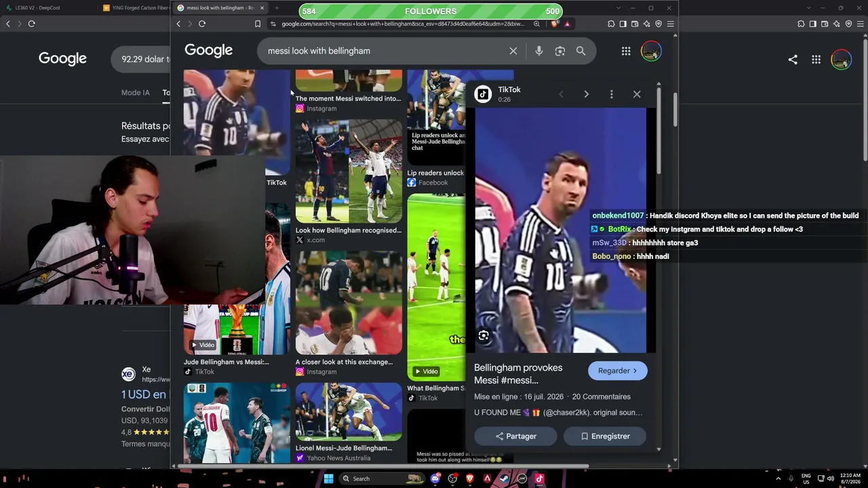Open Google Lens image search icon

(x=560, y=51)
